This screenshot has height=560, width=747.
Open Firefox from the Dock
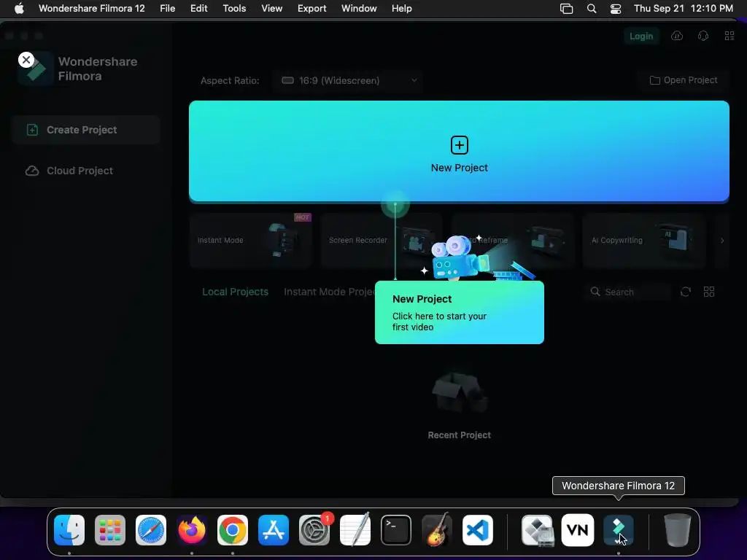pos(192,530)
